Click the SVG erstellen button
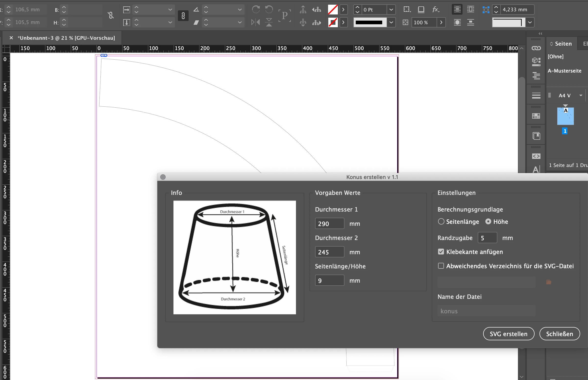 [x=508, y=334]
